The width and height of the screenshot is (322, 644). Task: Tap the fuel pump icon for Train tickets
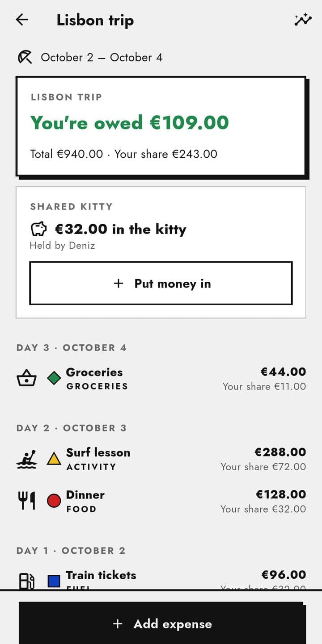26,581
